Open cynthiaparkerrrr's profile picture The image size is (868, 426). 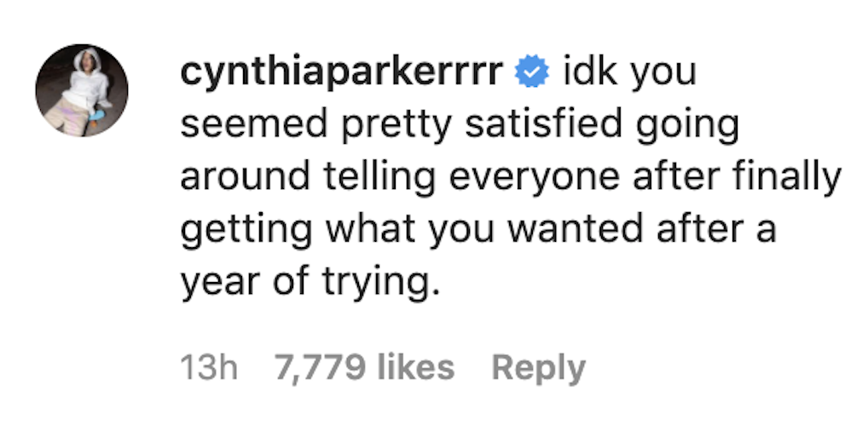(81, 90)
